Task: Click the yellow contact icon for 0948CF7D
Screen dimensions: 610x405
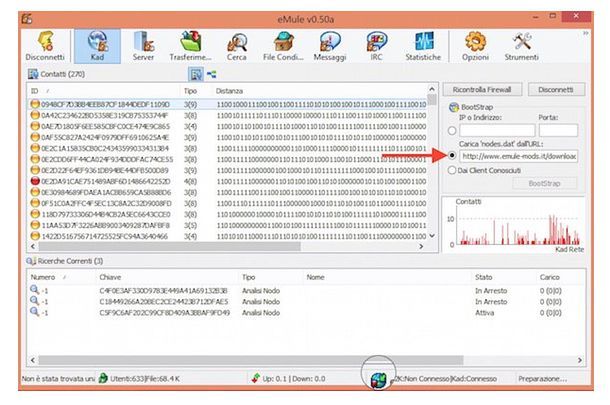Action: point(35,104)
